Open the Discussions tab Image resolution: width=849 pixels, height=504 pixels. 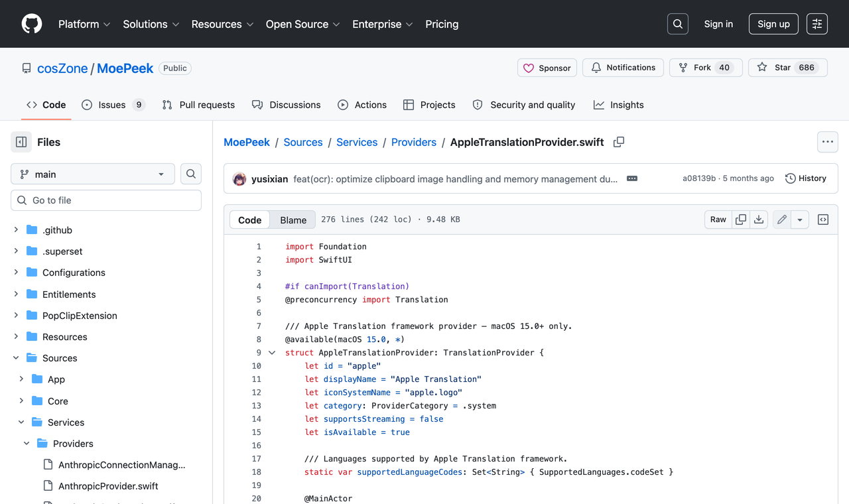[x=286, y=105]
